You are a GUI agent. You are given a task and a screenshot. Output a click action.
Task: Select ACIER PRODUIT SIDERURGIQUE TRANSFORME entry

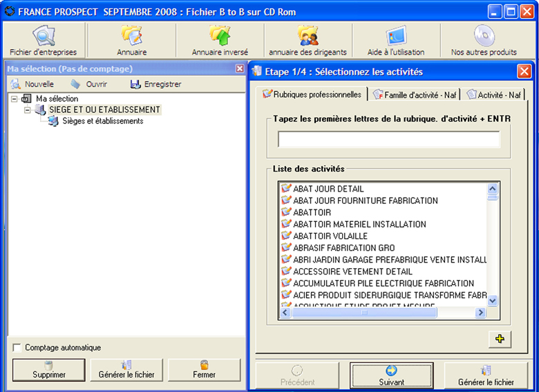(390, 295)
